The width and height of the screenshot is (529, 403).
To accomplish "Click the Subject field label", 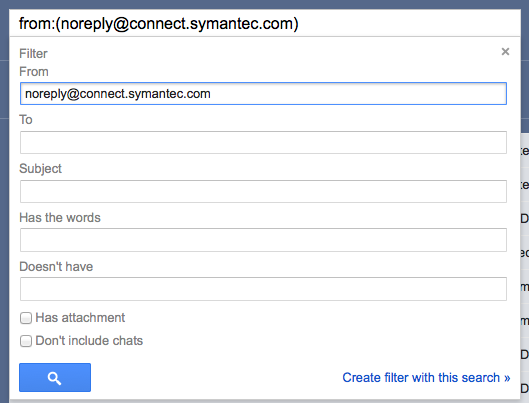I will coord(40,169).
